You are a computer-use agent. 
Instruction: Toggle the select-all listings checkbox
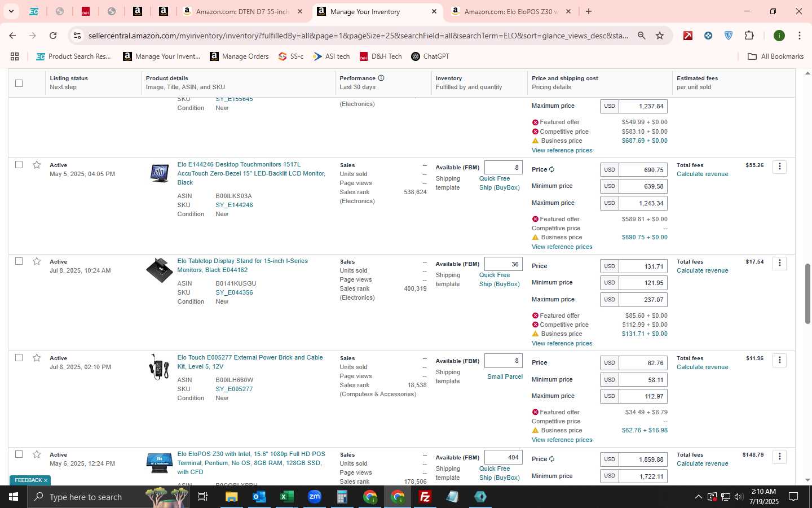pos(19,83)
